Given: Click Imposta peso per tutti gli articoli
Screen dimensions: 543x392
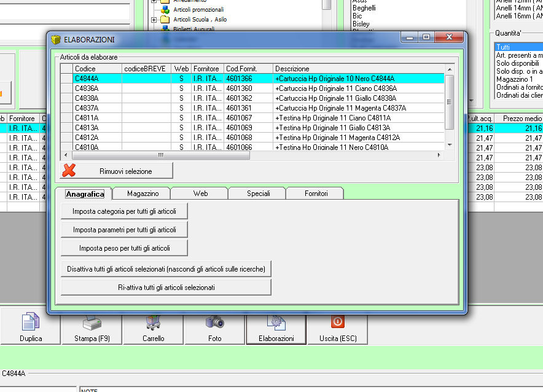Looking at the screenshot, I should [x=124, y=248].
